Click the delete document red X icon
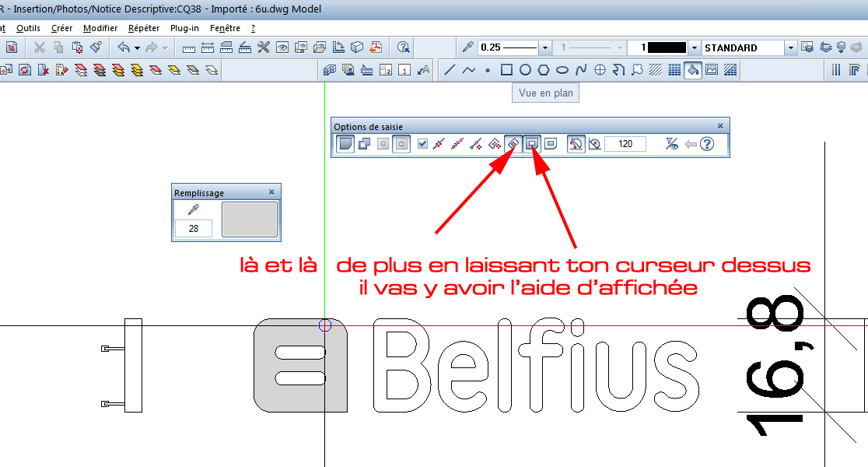868x467 pixels. point(44,70)
